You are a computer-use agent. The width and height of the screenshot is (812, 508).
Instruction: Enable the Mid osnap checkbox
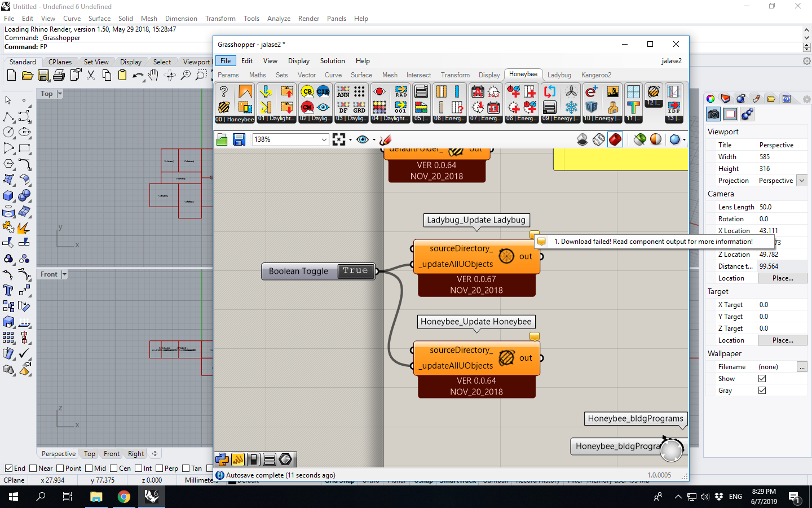[89, 468]
